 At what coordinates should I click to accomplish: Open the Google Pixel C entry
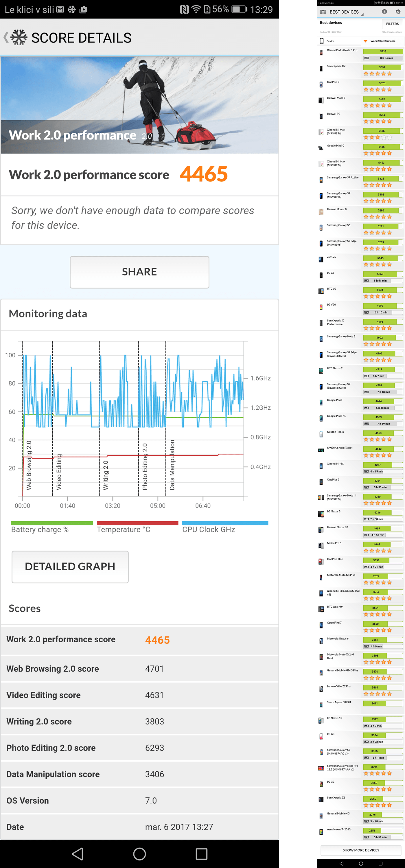coord(360,150)
